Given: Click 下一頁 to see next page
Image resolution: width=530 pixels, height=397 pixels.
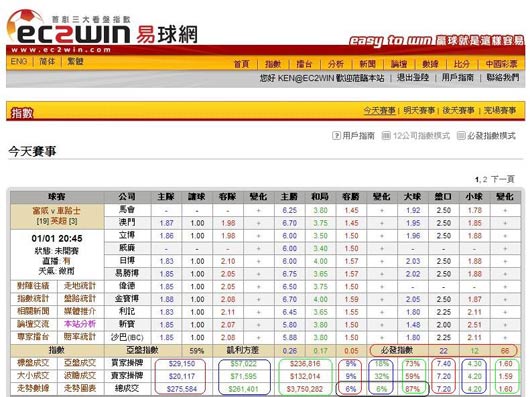Looking at the screenshot, I should (x=503, y=179).
